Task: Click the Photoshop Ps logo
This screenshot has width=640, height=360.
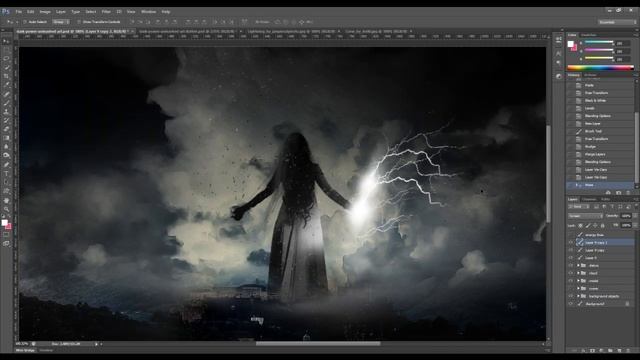Action: pos(6,11)
